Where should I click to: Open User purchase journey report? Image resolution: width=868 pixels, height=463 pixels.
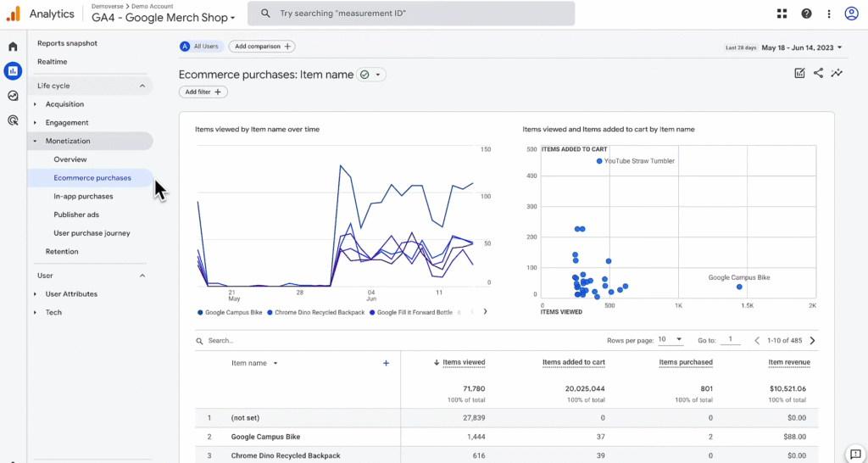[x=92, y=233]
